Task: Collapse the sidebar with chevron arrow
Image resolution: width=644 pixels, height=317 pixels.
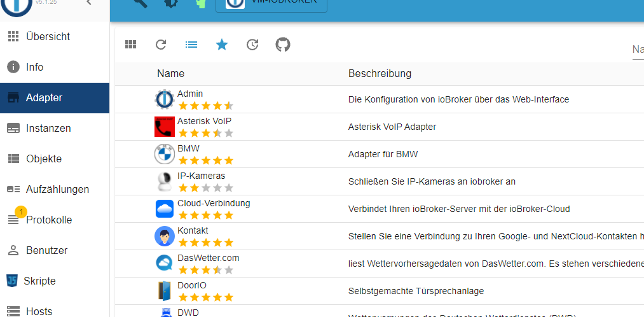Action: point(89,3)
